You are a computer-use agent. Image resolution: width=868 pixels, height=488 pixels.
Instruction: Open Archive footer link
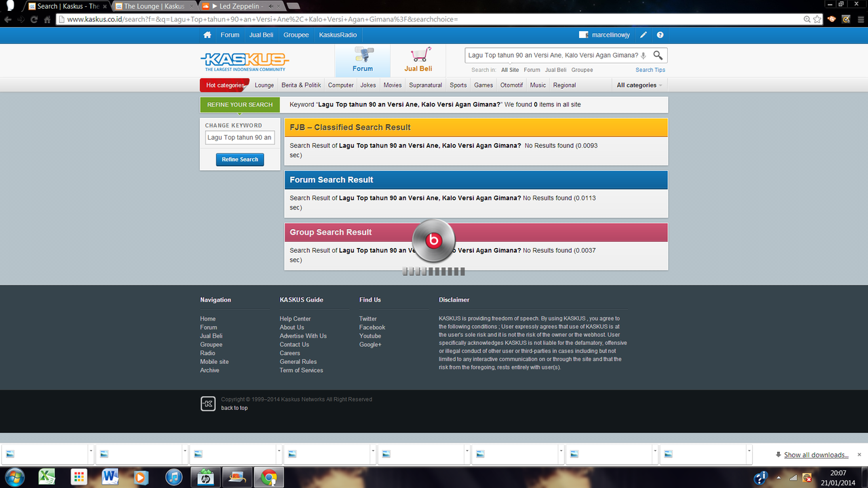[x=210, y=370]
